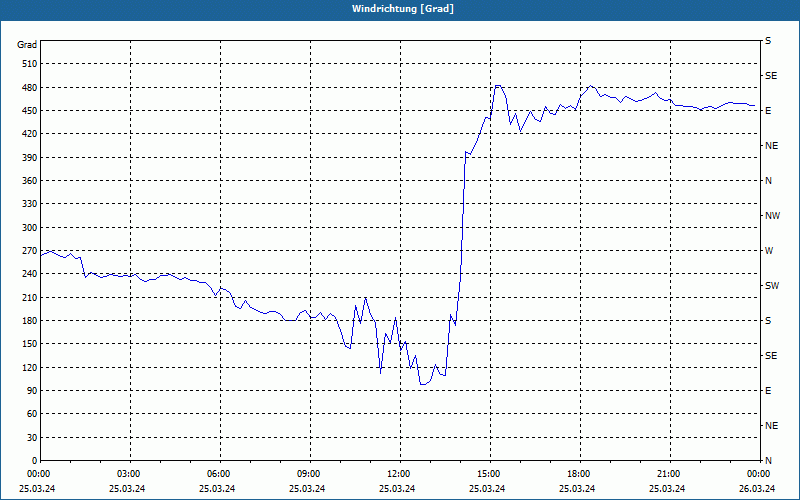The image size is (800, 500).
Task: Click the 210 value on the y-axis
Action: pyautogui.click(x=30, y=297)
